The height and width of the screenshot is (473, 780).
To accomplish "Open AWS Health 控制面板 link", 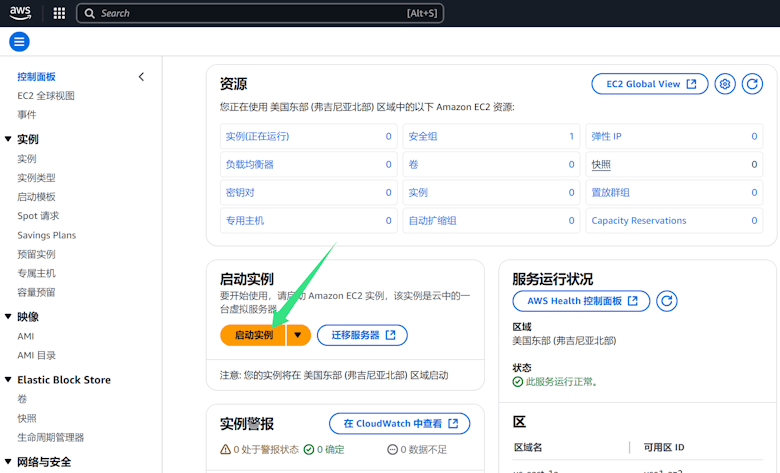I will pos(581,301).
